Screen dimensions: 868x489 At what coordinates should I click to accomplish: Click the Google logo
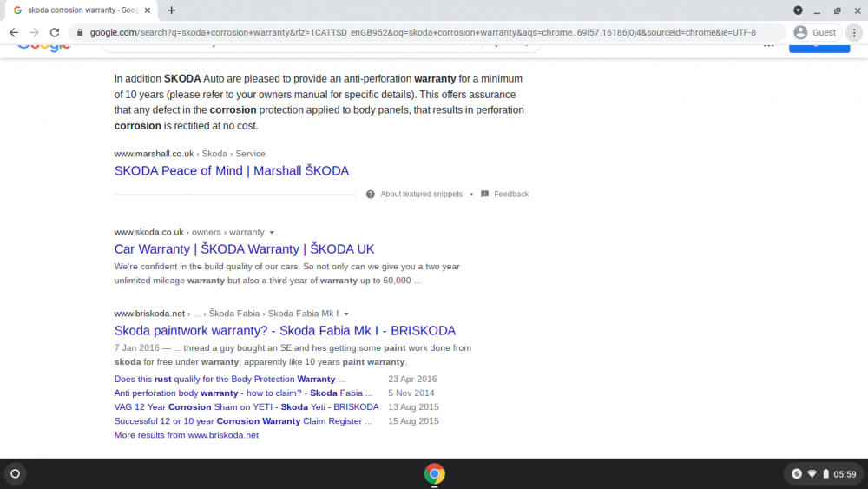(44, 47)
